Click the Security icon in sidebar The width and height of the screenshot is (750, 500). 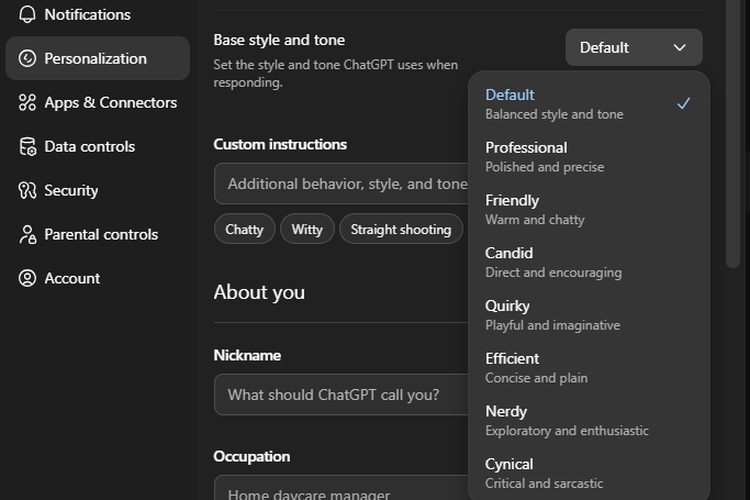(x=27, y=190)
